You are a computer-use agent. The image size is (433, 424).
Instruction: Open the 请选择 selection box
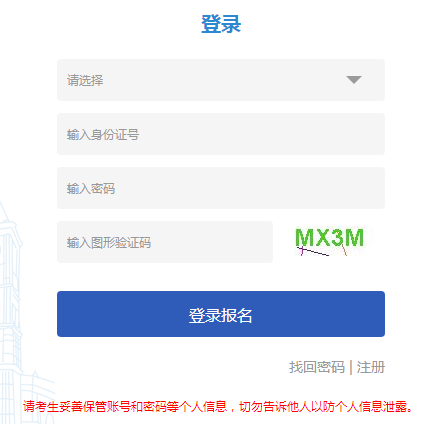[x=221, y=80]
